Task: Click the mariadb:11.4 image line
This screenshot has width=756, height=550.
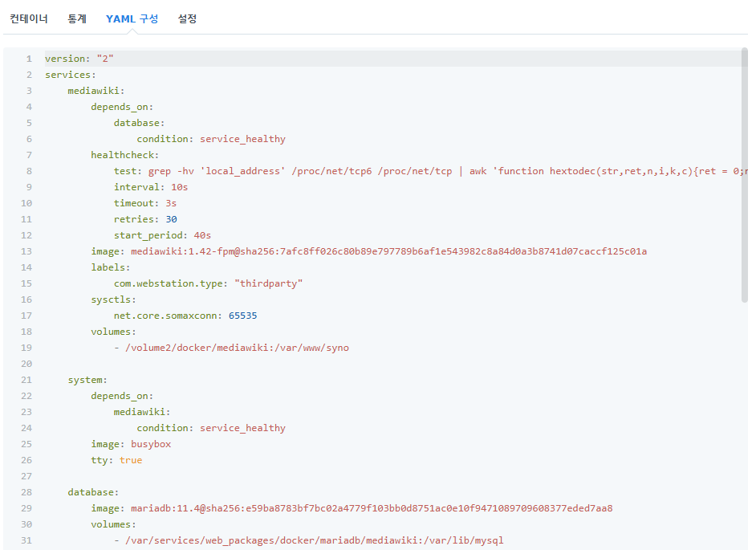Action: coord(352,508)
